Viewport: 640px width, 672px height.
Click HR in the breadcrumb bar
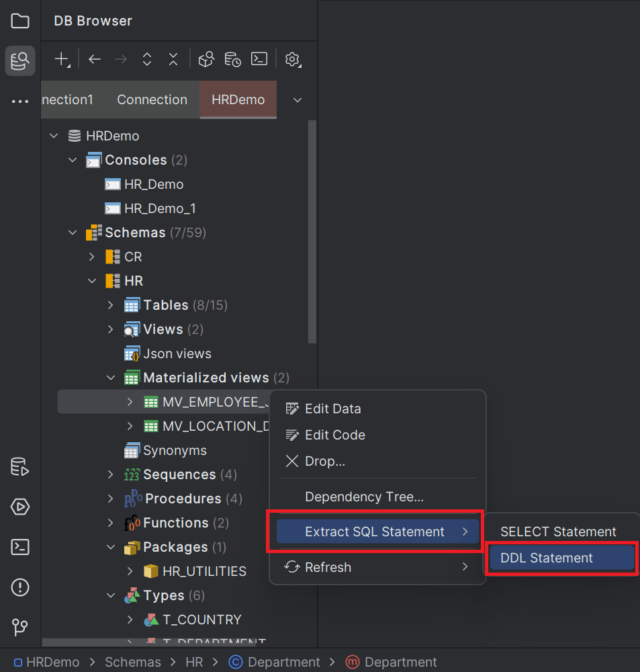193,662
